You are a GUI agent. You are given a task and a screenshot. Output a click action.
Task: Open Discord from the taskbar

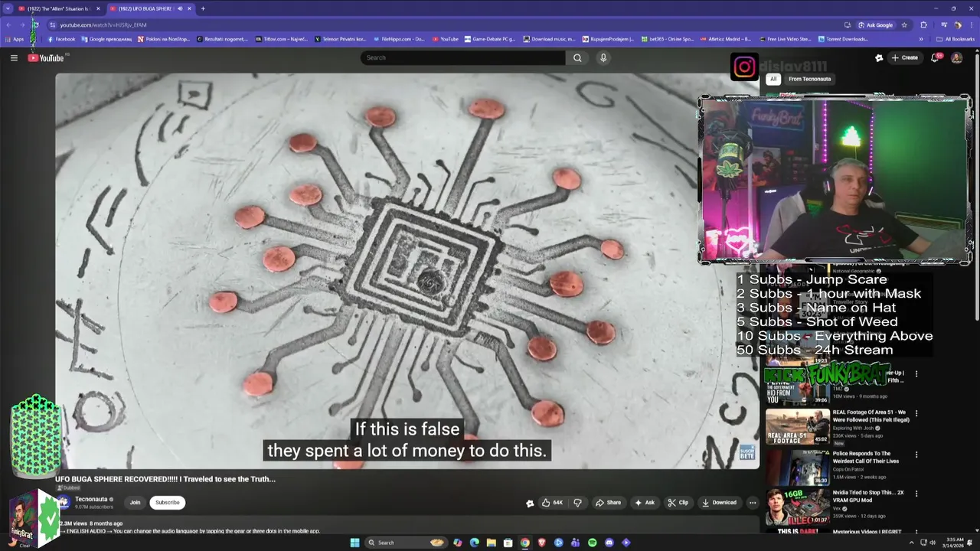click(x=609, y=543)
